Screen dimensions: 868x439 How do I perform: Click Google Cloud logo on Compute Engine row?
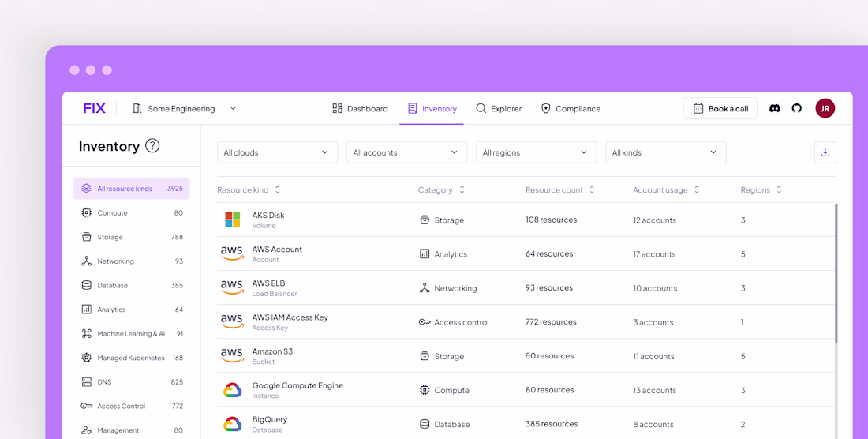pyautogui.click(x=233, y=390)
